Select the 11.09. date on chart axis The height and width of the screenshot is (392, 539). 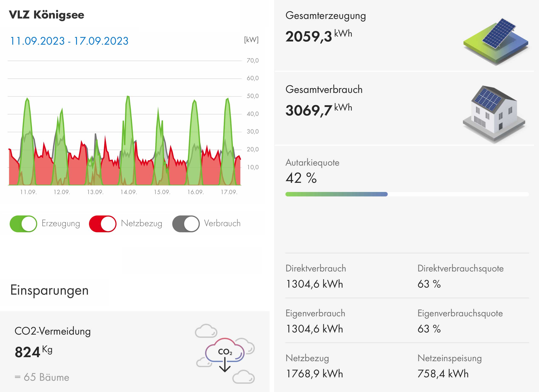coord(28,192)
